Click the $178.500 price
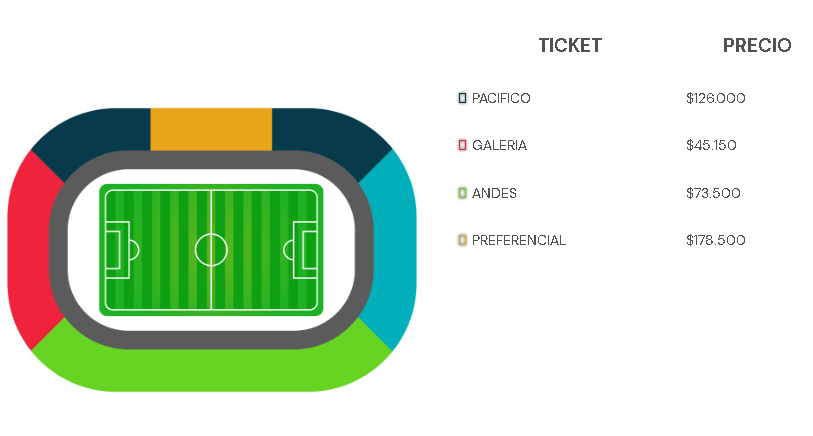 pyautogui.click(x=716, y=240)
